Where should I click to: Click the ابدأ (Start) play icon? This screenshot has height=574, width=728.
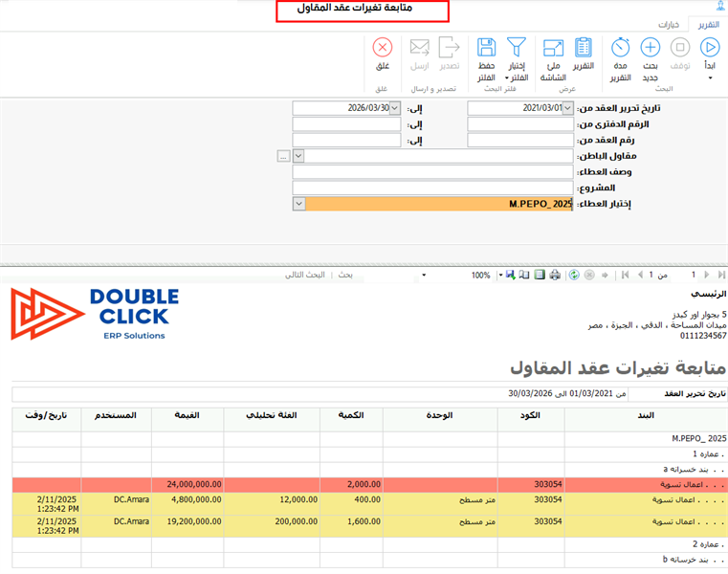709,48
